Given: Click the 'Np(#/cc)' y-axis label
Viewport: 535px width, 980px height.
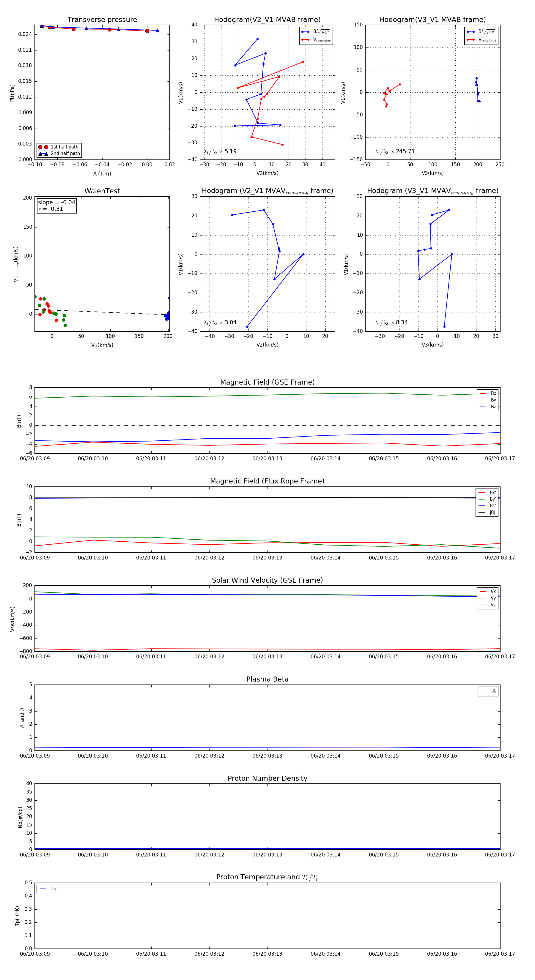Looking at the screenshot, I should point(20,817).
